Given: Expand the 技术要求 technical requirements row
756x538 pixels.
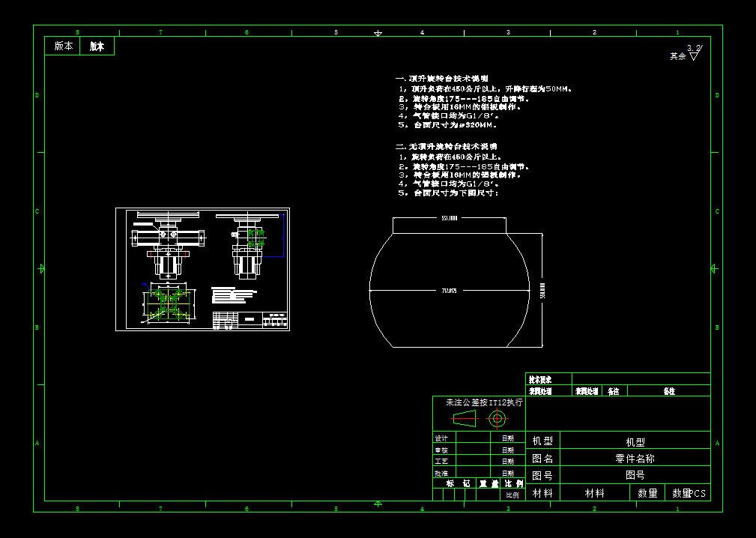Looking at the screenshot, I should tap(539, 379).
